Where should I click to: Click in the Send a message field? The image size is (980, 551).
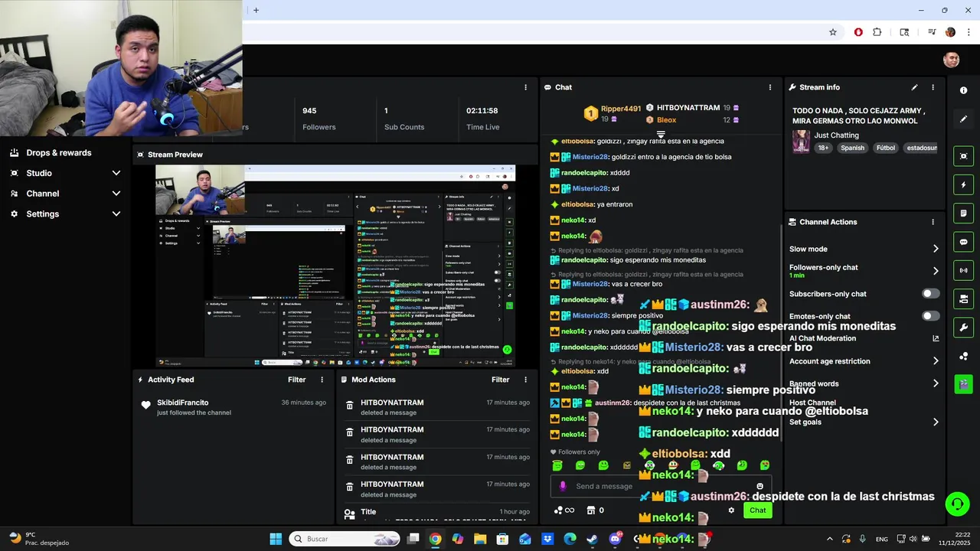[660, 486]
